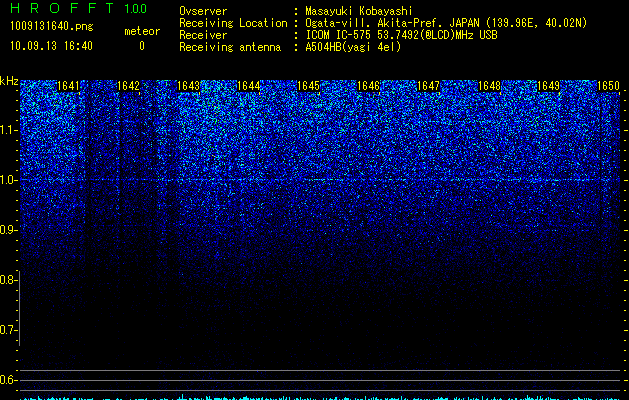Click the 1649 time marker
Image resolution: width=629 pixels, height=400 pixels.
tap(548, 86)
